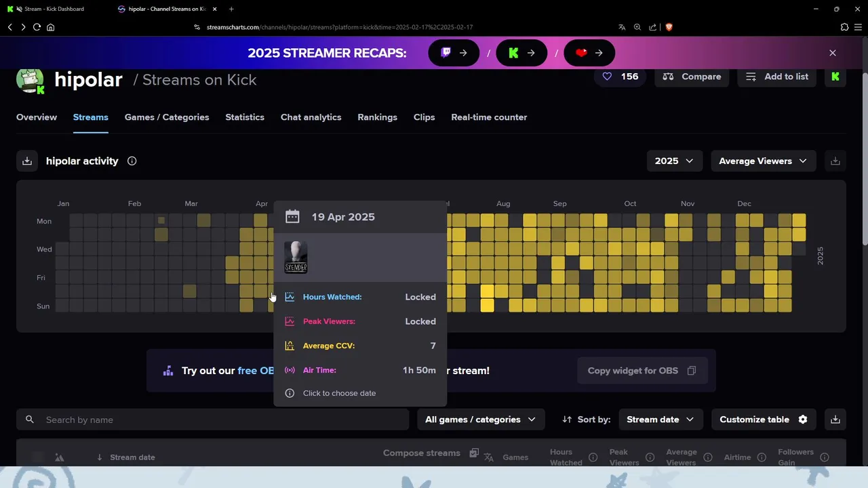The height and width of the screenshot is (488, 868).
Task: Open browser extensions puzzle icon
Action: click(x=844, y=27)
